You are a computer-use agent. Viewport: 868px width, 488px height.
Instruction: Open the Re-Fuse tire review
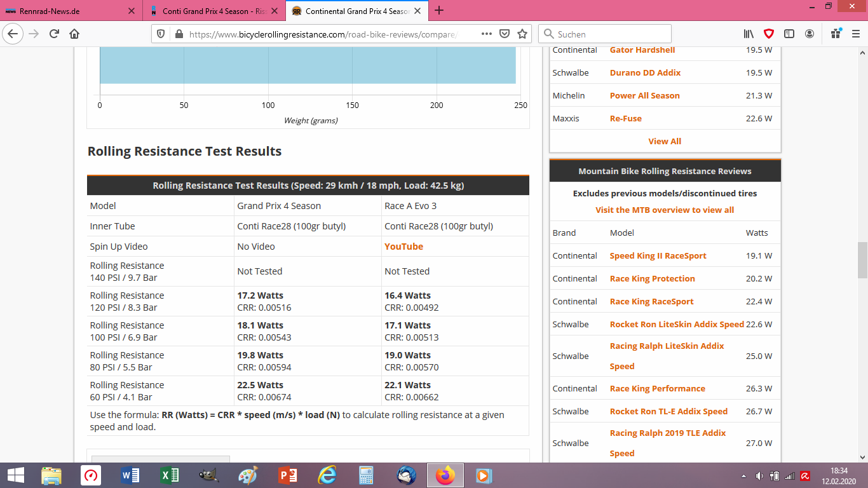coord(626,118)
